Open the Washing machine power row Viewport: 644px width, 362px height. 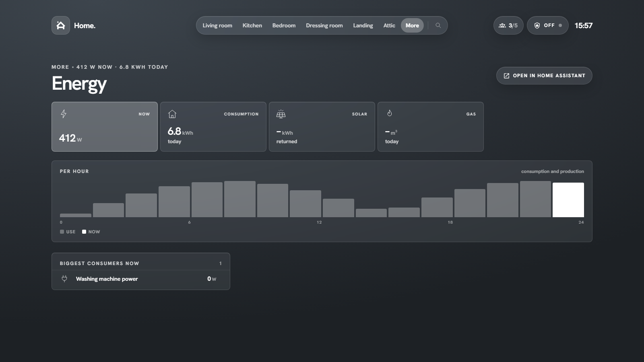[x=141, y=279]
